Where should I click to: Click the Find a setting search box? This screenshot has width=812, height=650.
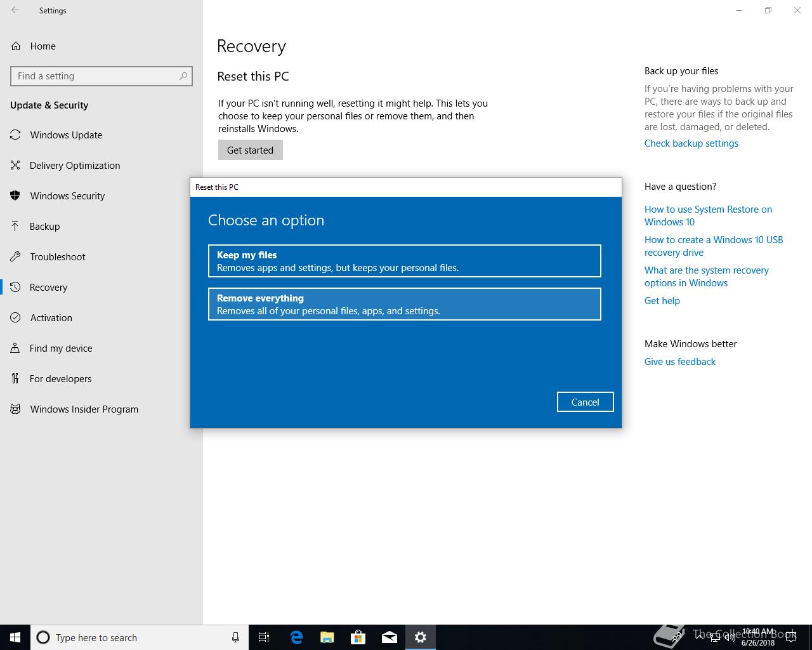pyautogui.click(x=101, y=76)
